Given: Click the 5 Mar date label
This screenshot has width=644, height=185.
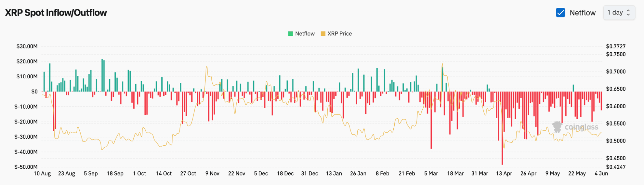Looking at the screenshot, I should tap(431, 173).
